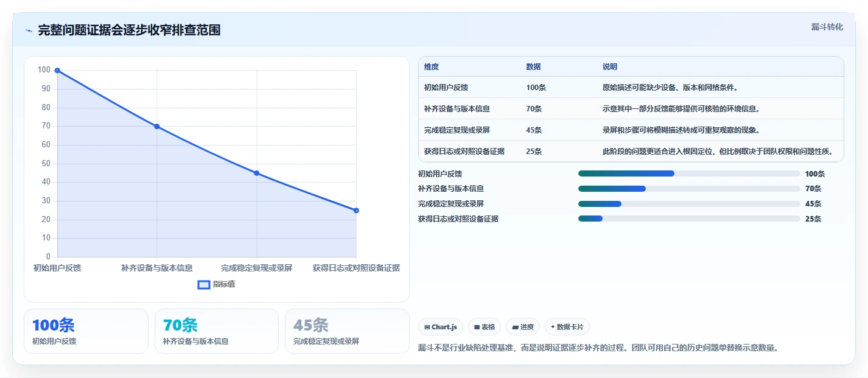The image size is (868, 378).
Task: Click table cell 获得日志或对照设备证据
Action: (464, 152)
